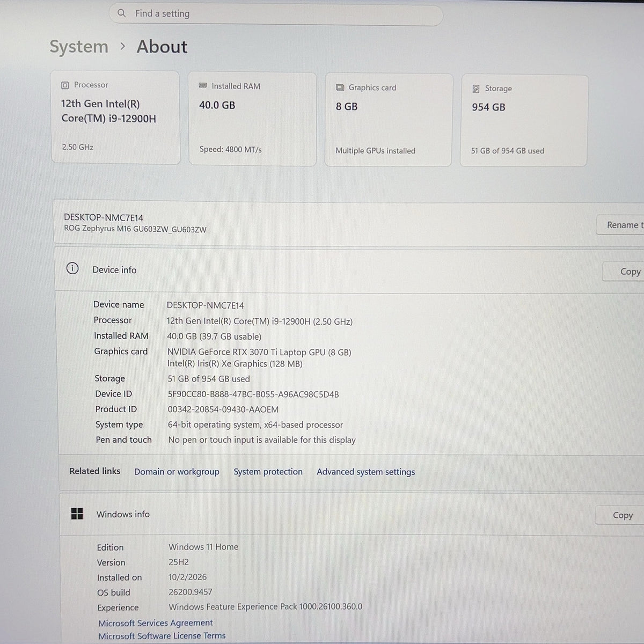This screenshot has width=644, height=644.
Task: Collapse the Device info section header
Action: tap(349, 270)
